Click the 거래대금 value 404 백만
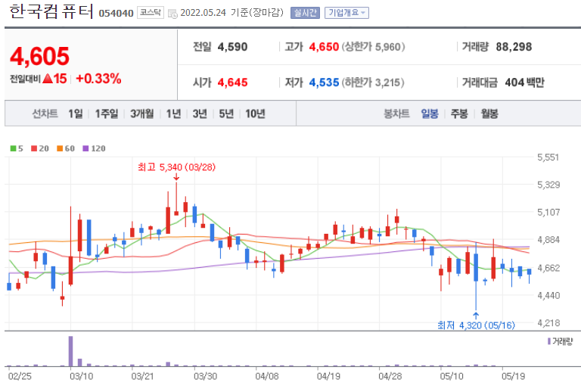The width and height of the screenshot is (581, 392). point(525,82)
